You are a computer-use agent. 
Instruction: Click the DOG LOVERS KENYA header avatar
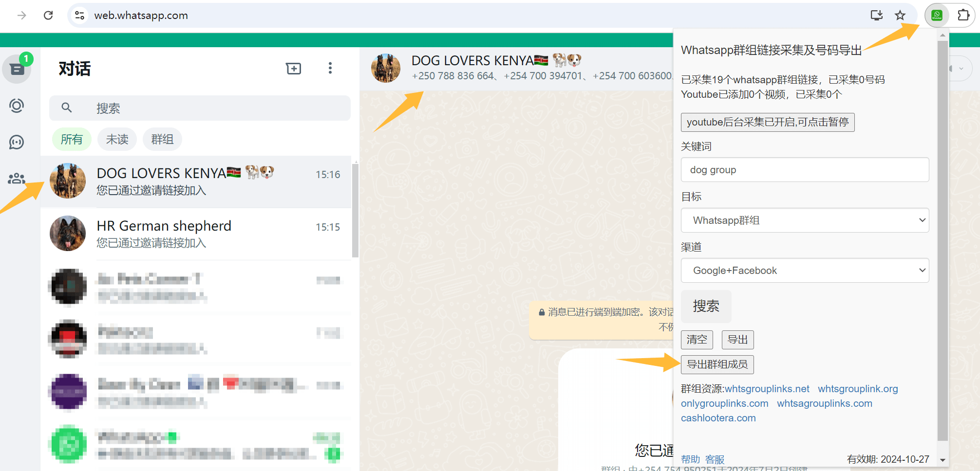[x=386, y=68]
